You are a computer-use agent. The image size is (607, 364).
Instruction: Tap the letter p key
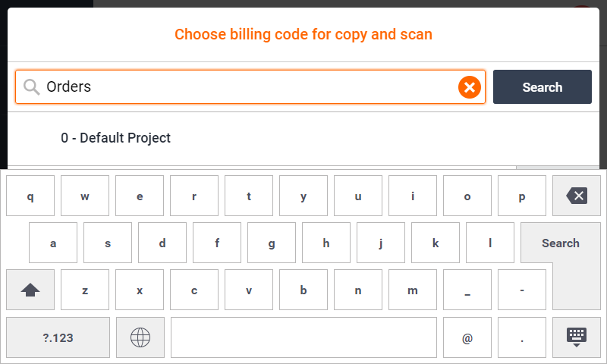point(522,196)
